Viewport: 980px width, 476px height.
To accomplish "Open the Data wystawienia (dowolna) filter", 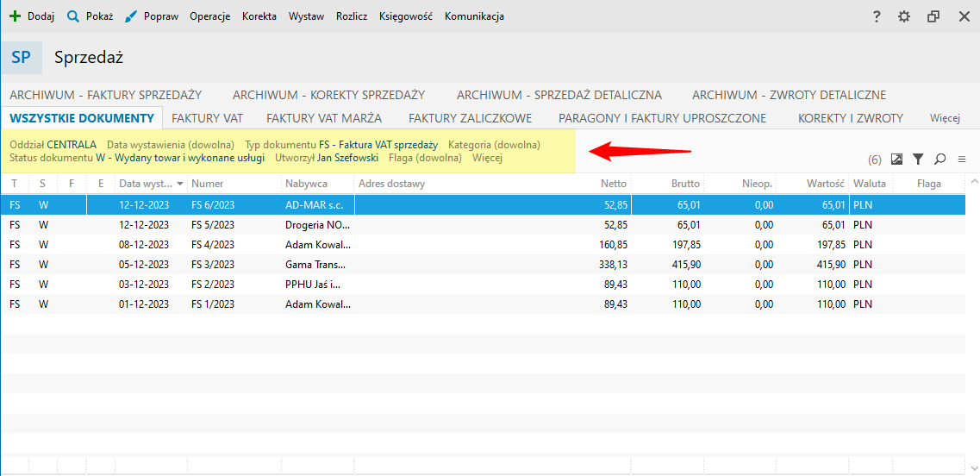I will 171,145.
